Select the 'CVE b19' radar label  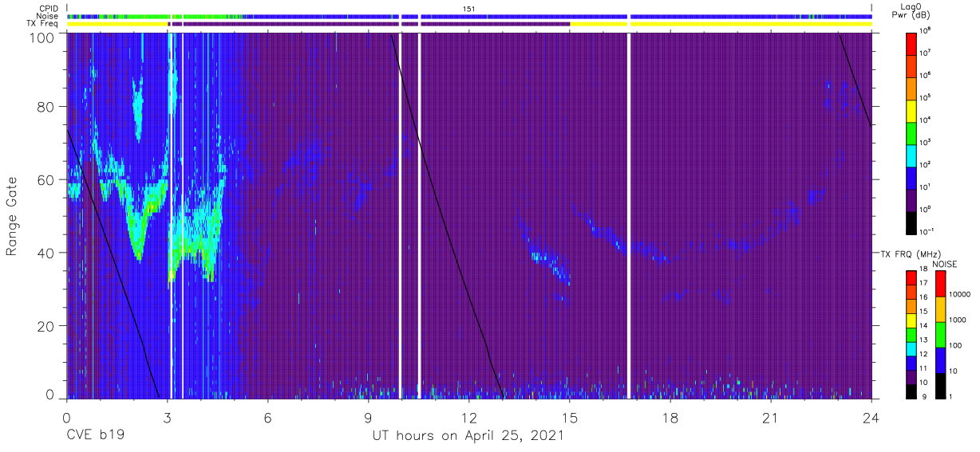96,436
